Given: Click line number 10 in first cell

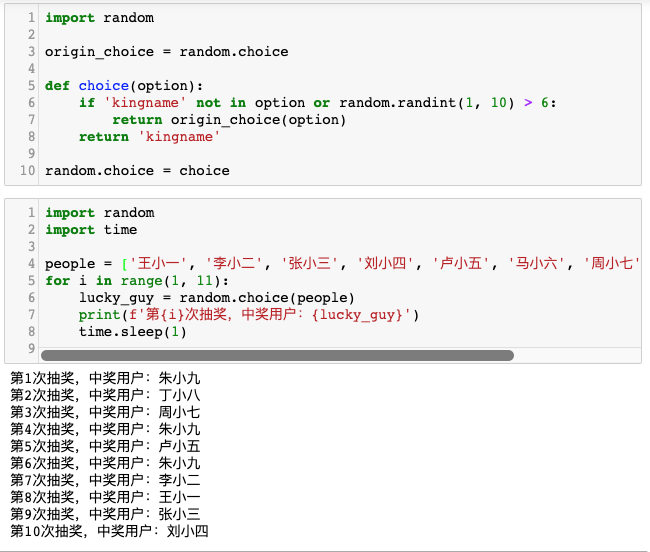Looking at the screenshot, I should point(28,170).
